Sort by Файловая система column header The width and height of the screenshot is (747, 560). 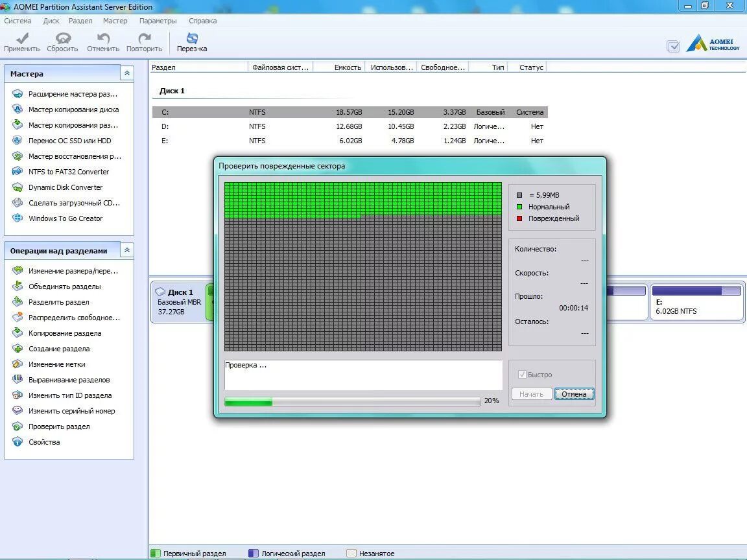coord(280,67)
